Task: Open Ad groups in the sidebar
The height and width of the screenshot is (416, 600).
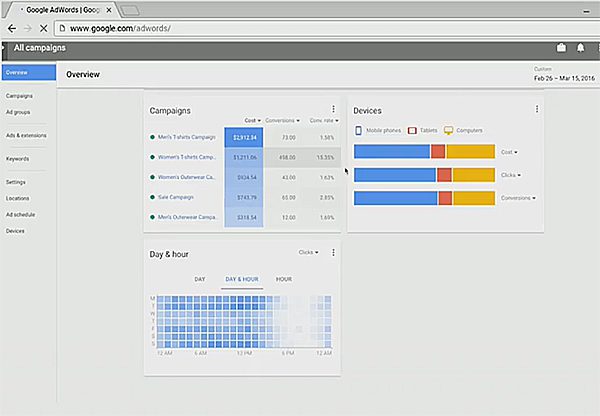Action: click(18, 112)
